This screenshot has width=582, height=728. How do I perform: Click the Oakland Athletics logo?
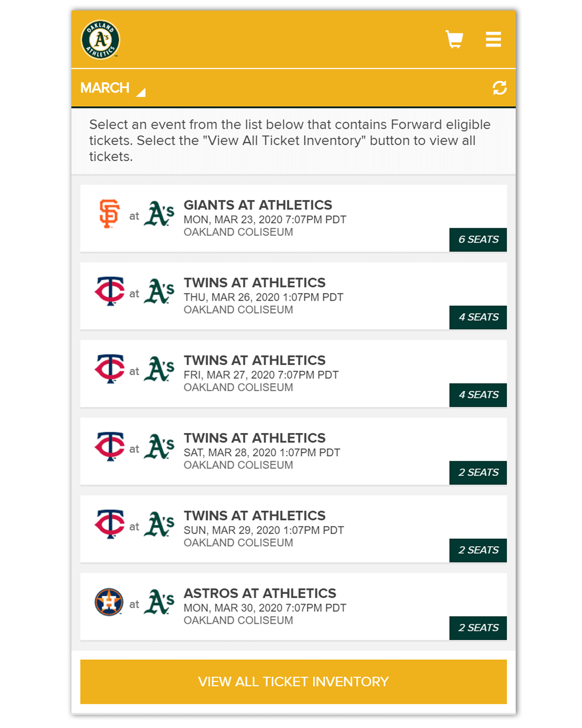point(100,40)
